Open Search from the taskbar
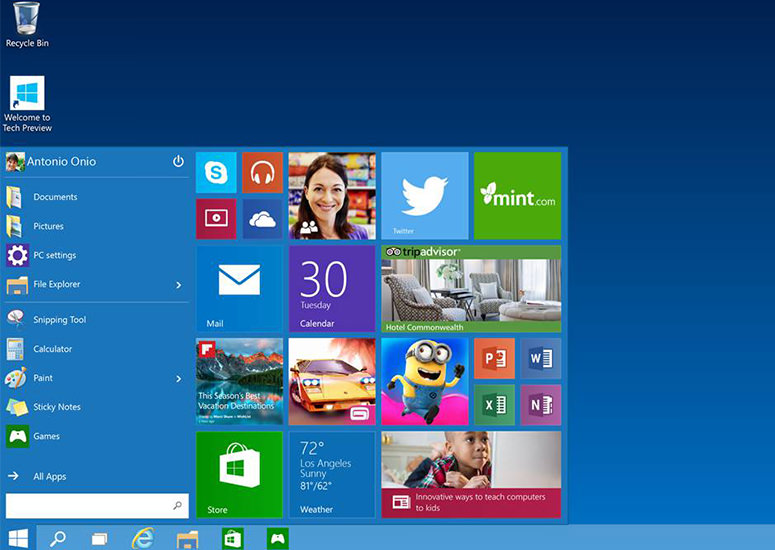The width and height of the screenshot is (775, 550). click(x=57, y=538)
